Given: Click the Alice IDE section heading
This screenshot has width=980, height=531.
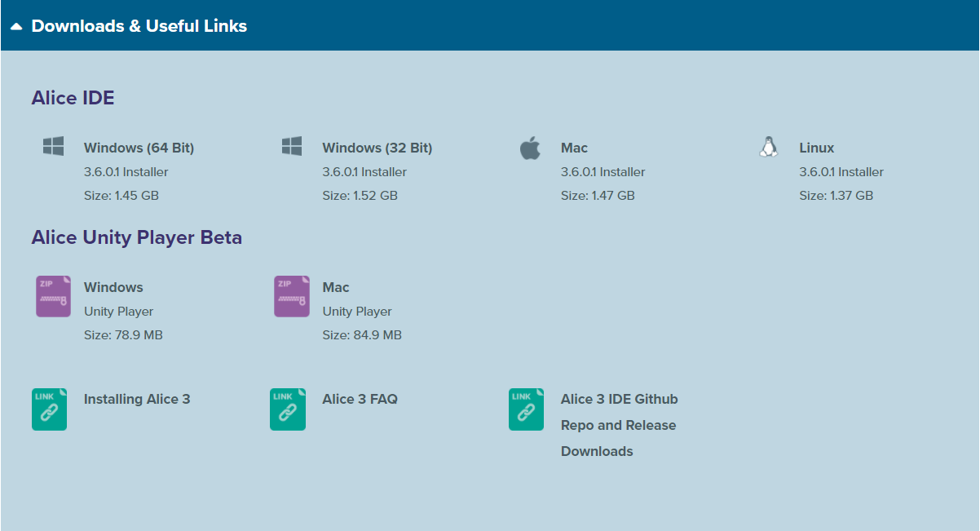Looking at the screenshot, I should tap(72, 97).
